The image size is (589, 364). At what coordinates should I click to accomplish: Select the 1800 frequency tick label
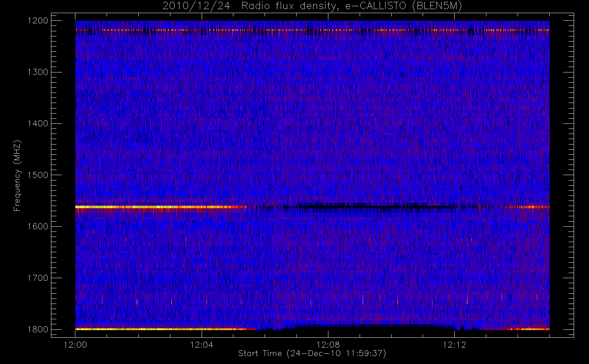point(38,329)
